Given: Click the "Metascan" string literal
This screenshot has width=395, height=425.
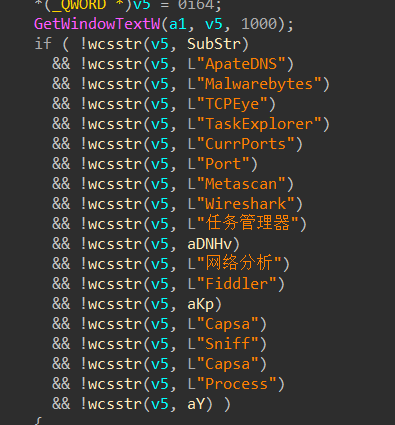Looking at the screenshot, I should [241, 184].
